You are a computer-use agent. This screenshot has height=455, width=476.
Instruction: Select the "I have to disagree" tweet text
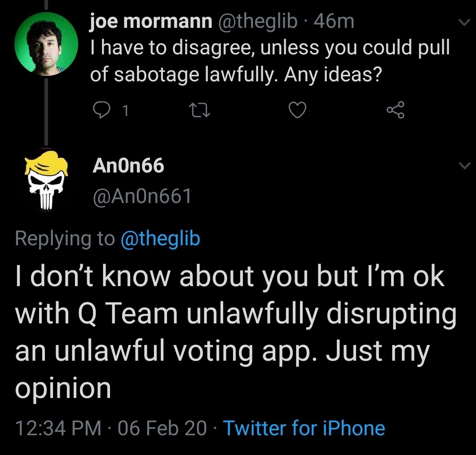pos(269,62)
